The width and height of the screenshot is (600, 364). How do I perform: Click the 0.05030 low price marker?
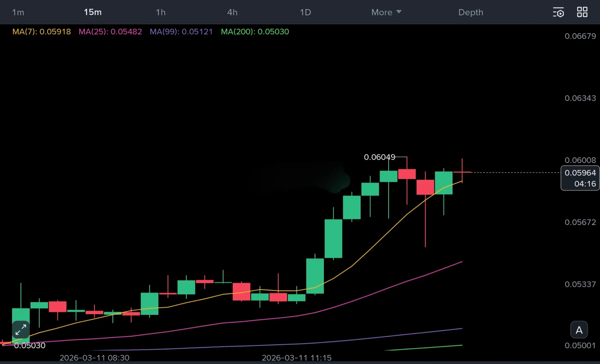coord(30,345)
